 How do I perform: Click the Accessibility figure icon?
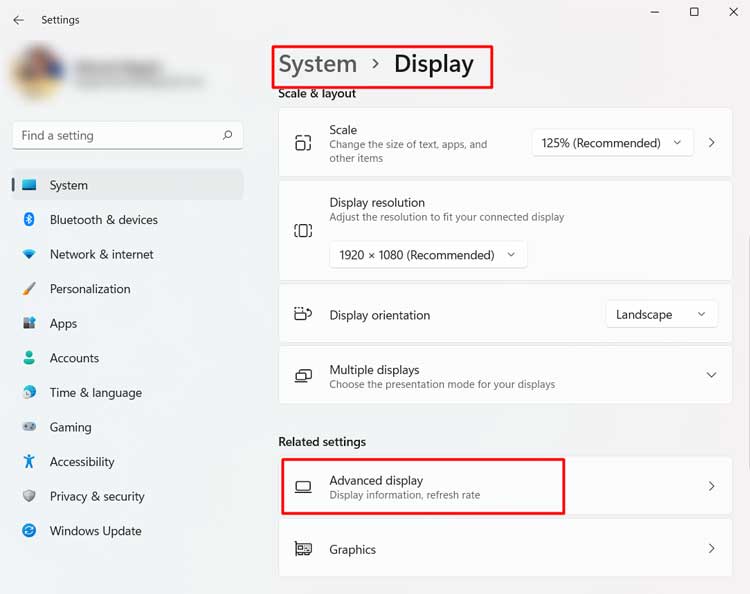pos(29,461)
